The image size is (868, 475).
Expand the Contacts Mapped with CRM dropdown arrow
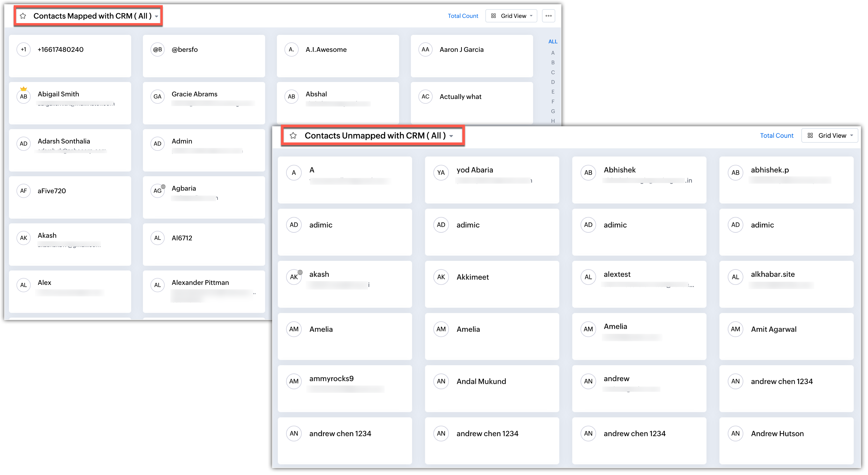pos(157,16)
